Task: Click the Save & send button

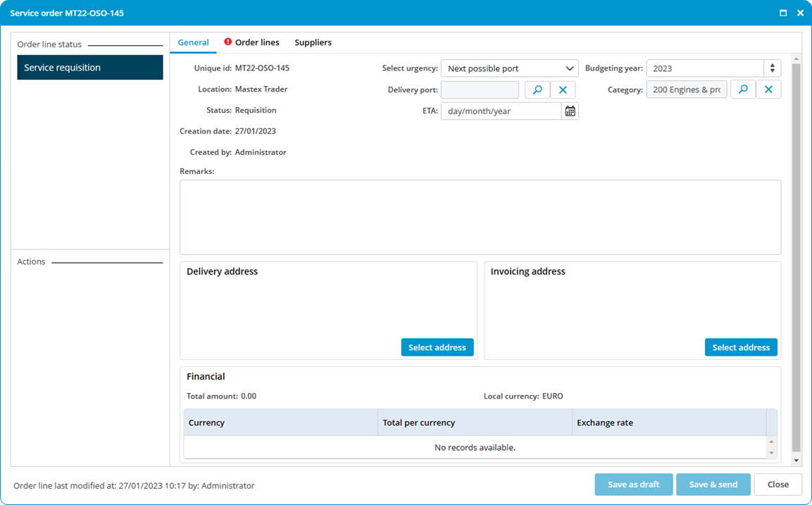Action: click(713, 485)
